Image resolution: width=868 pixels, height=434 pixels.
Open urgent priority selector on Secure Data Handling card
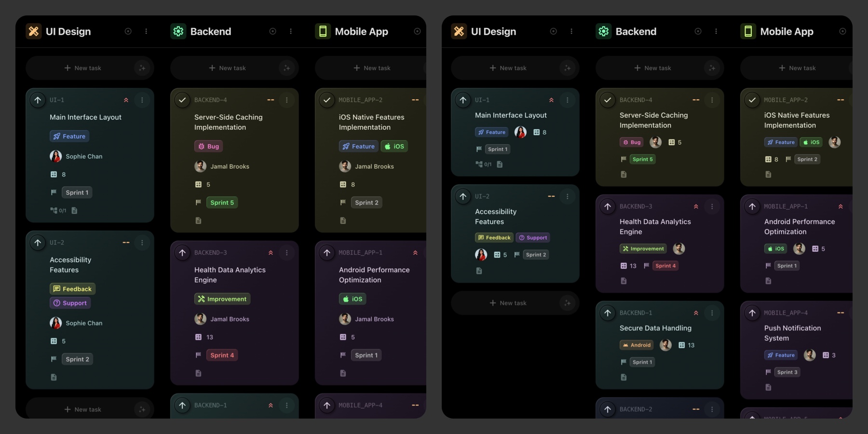pos(696,313)
